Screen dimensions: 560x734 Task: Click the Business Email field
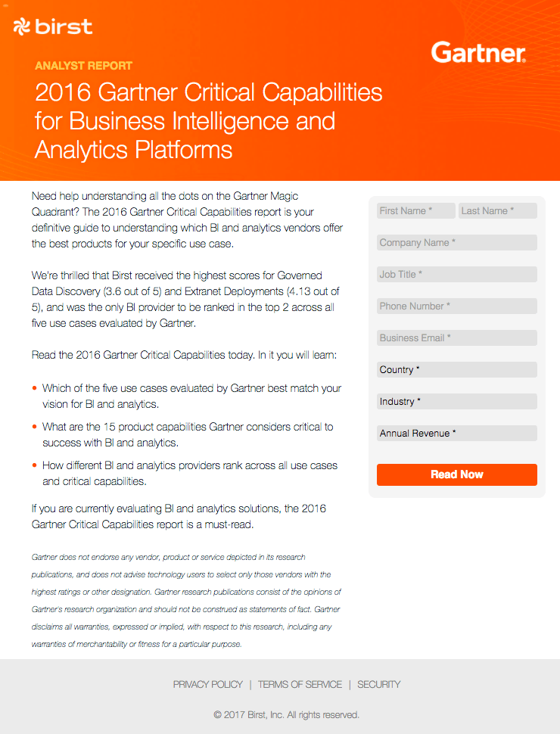point(456,337)
